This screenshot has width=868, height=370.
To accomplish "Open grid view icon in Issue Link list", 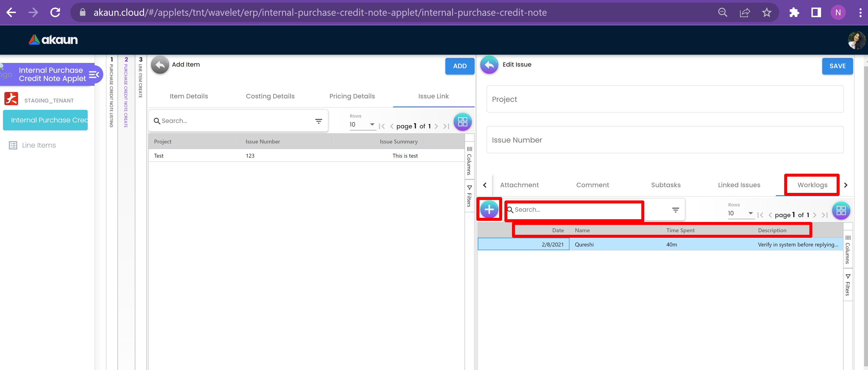I will tap(462, 122).
